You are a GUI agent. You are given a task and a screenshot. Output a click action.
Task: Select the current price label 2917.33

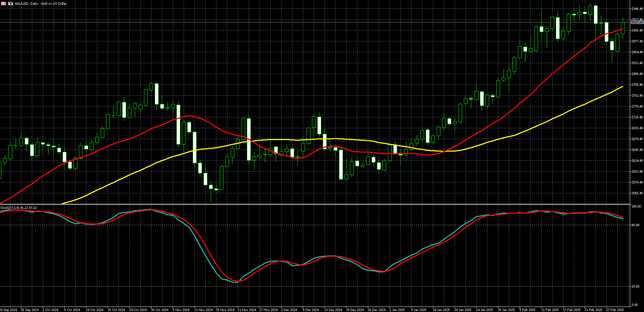point(637,22)
